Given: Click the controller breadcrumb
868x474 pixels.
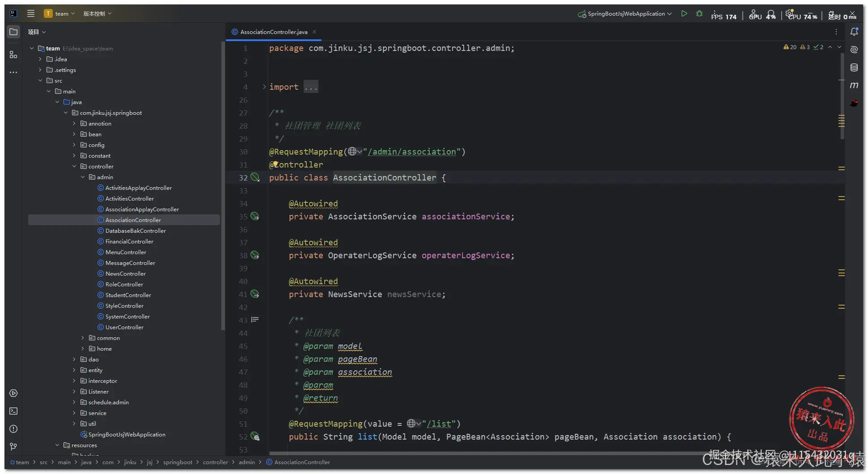Looking at the screenshot, I should pyautogui.click(x=216, y=462).
